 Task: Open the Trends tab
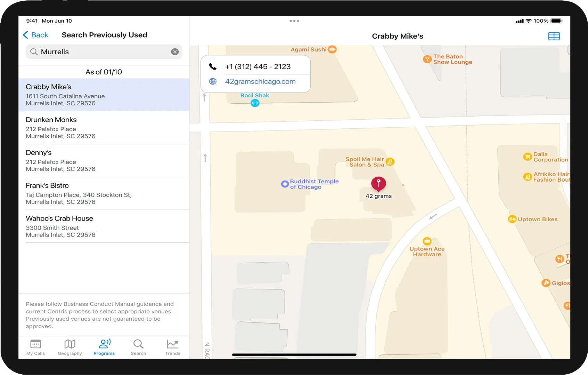point(173,347)
